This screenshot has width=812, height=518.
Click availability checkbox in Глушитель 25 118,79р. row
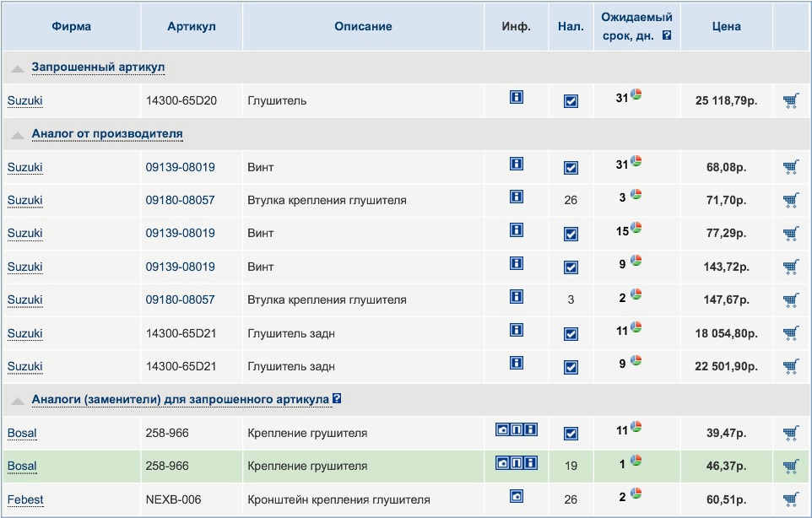point(571,101)
